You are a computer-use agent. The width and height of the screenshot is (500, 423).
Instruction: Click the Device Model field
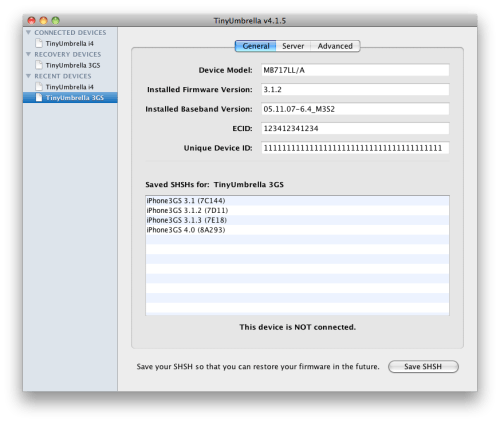[355, 70]
